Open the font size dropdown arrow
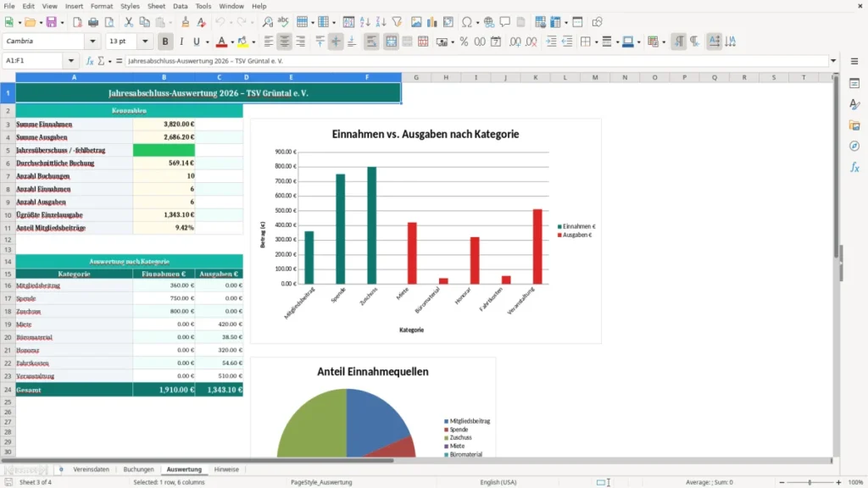Viewport: 868px width, 488px height. pyautogui.click(x=145, y=42)
